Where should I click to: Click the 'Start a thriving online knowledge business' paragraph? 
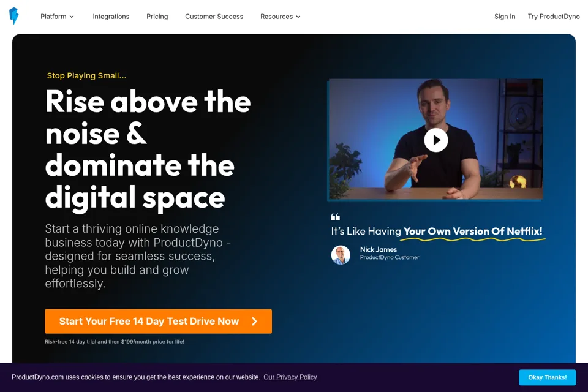tap(138, 256)
